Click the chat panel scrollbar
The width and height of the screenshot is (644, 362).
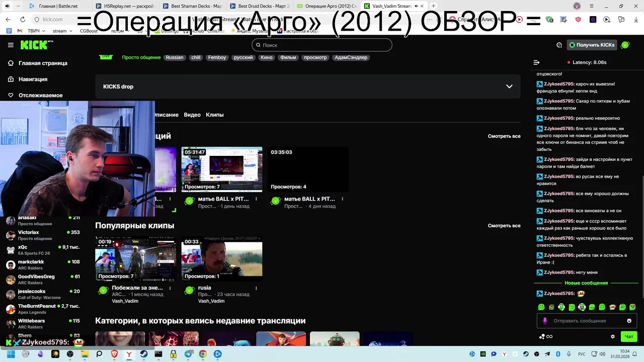(642, 236)
